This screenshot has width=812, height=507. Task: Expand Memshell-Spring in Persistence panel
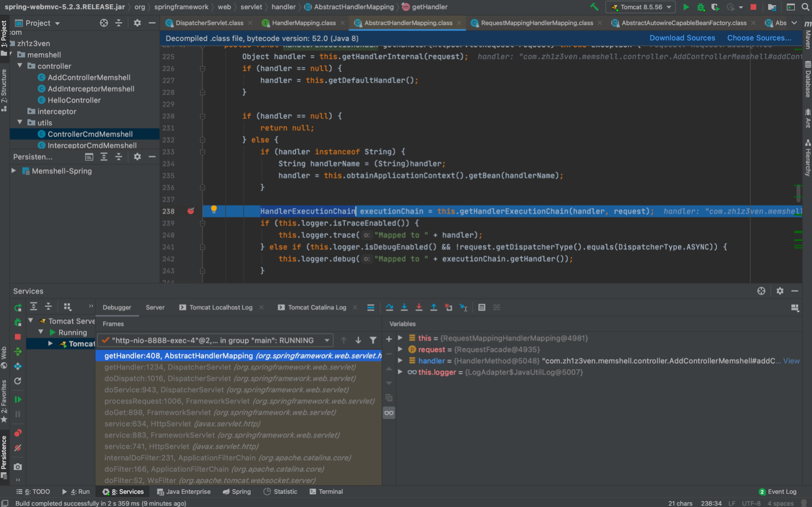coord(14,171)
